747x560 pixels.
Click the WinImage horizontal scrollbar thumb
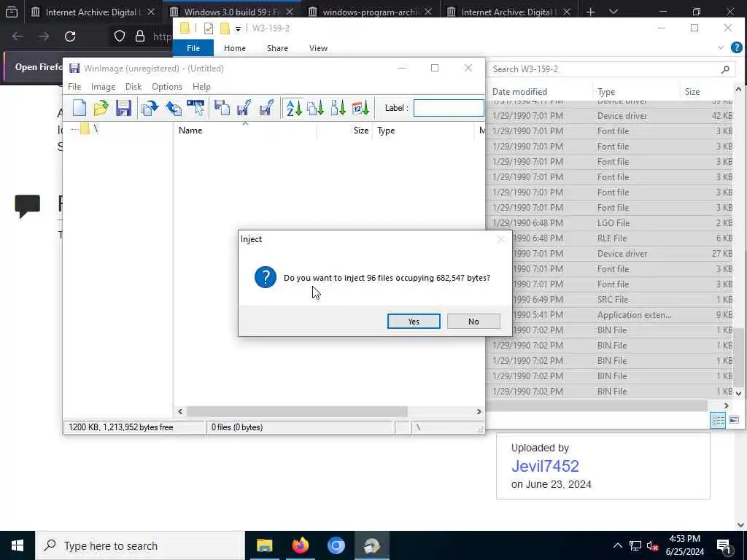click(x=297, y=411)
